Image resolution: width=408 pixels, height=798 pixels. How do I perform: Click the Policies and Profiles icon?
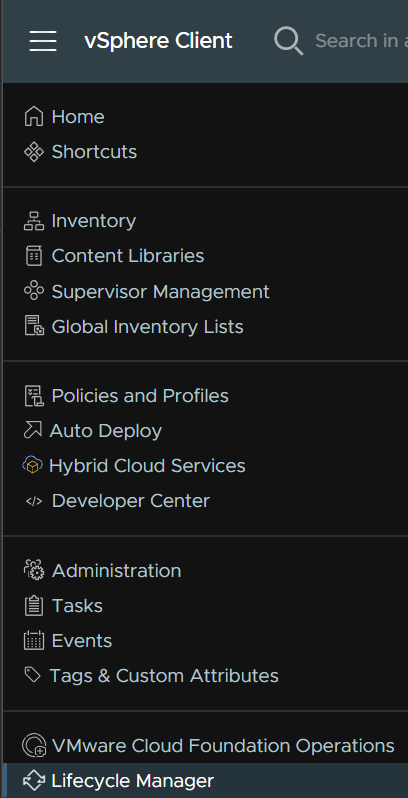34,396
